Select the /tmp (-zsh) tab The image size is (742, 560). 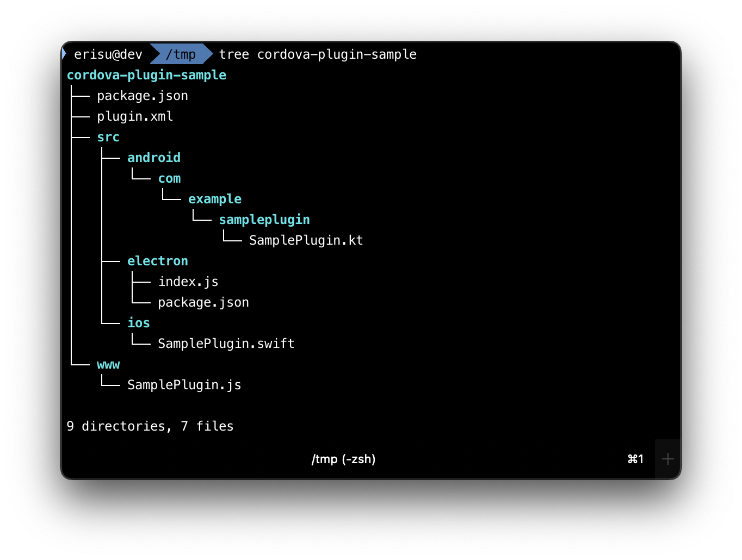tap(343, 459)
